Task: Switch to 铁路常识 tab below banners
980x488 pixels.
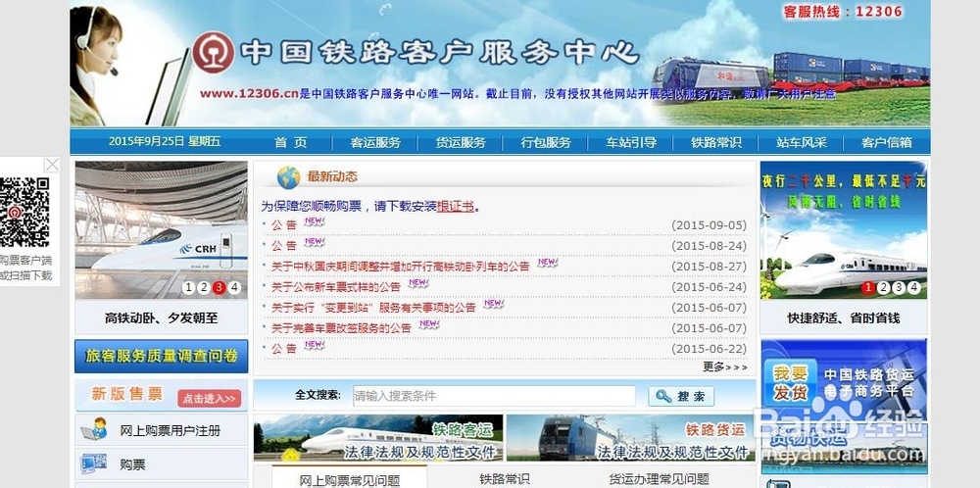Action: pos(505,479)
